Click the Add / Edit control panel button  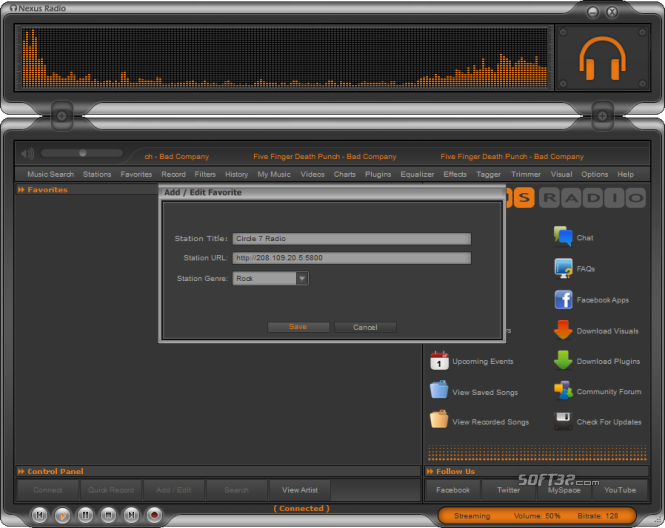click(174, 490)
